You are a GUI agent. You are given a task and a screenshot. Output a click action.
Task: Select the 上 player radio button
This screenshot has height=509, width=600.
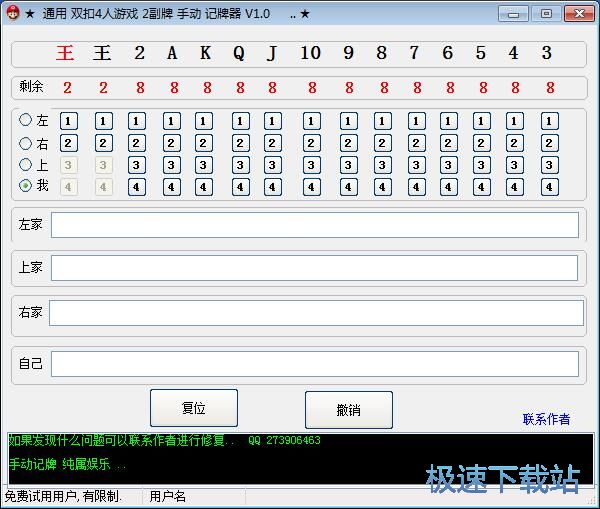pos(26,164)
